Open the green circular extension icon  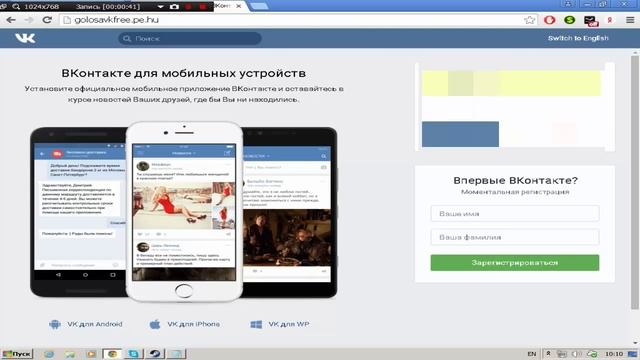pos(569,20)
